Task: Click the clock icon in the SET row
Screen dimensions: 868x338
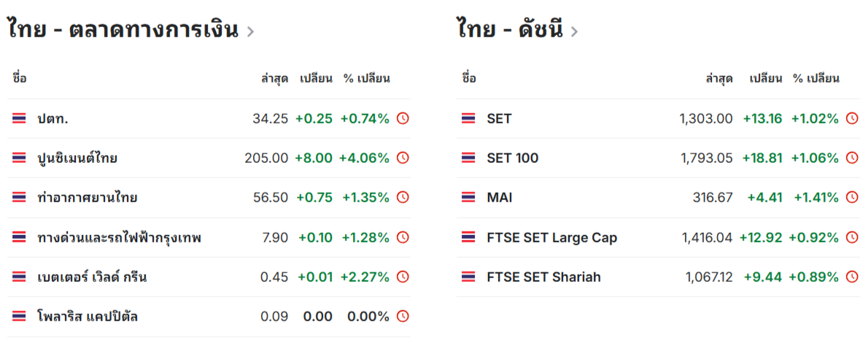Action: (852, 118)
